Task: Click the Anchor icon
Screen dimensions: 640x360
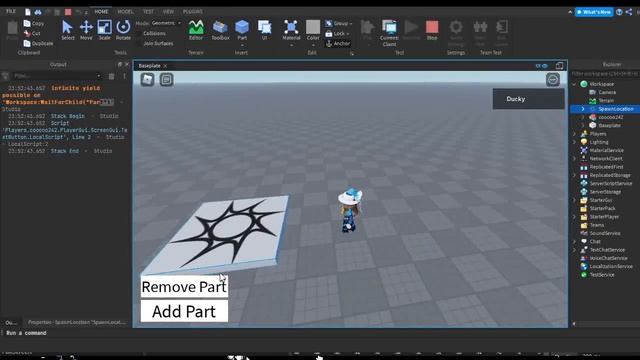Action: (x=329, y=43)
